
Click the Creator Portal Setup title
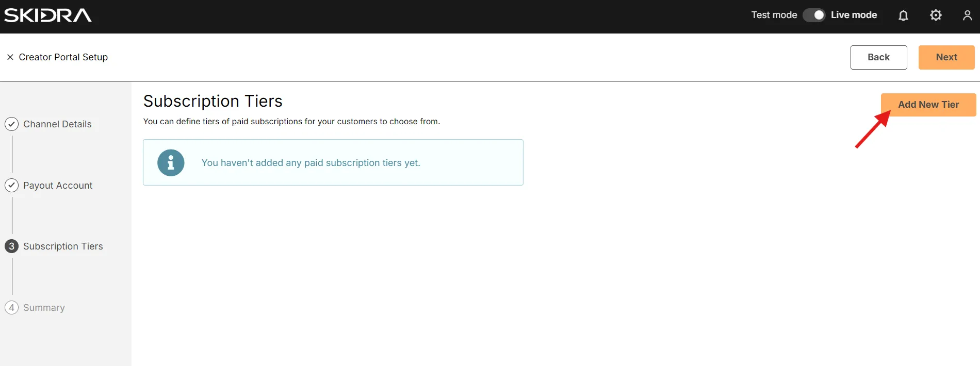63,57
